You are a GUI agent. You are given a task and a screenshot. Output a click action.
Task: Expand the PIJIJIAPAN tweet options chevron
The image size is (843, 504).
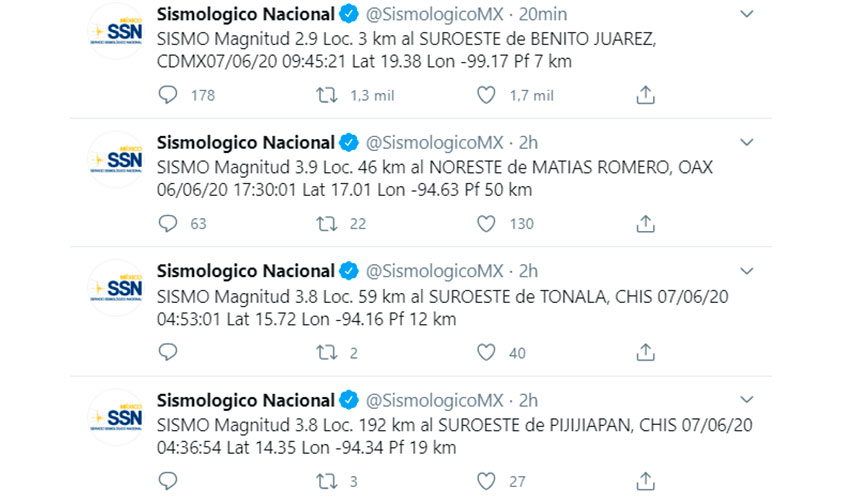[x=746, y=400]
